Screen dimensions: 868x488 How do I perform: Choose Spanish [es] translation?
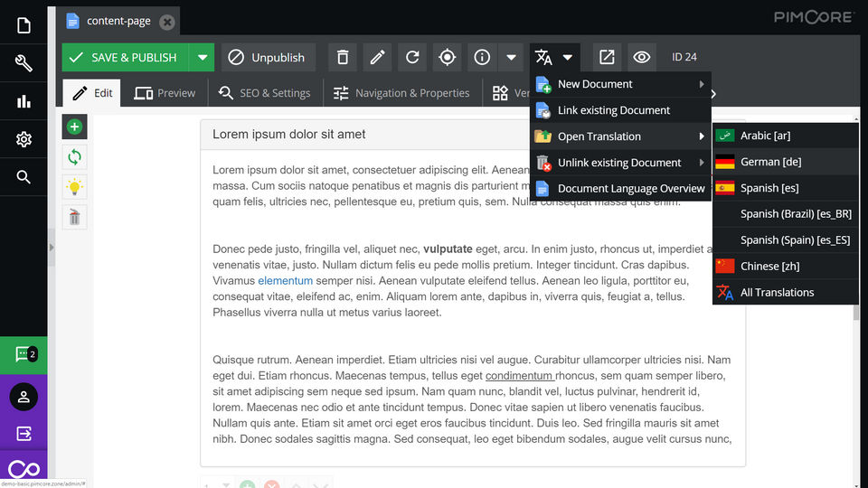786,188
